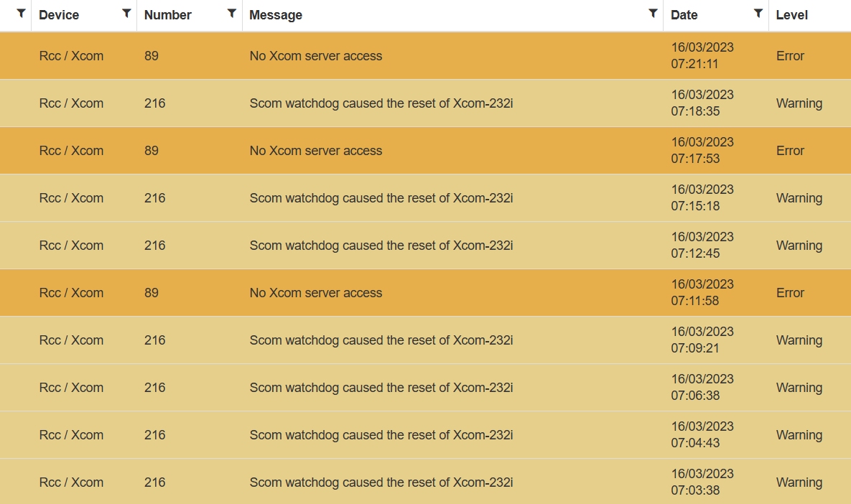This screenshot has height=504, width=851.
Task: Select the error row dated 07:21:11
Action: point(316,56)
